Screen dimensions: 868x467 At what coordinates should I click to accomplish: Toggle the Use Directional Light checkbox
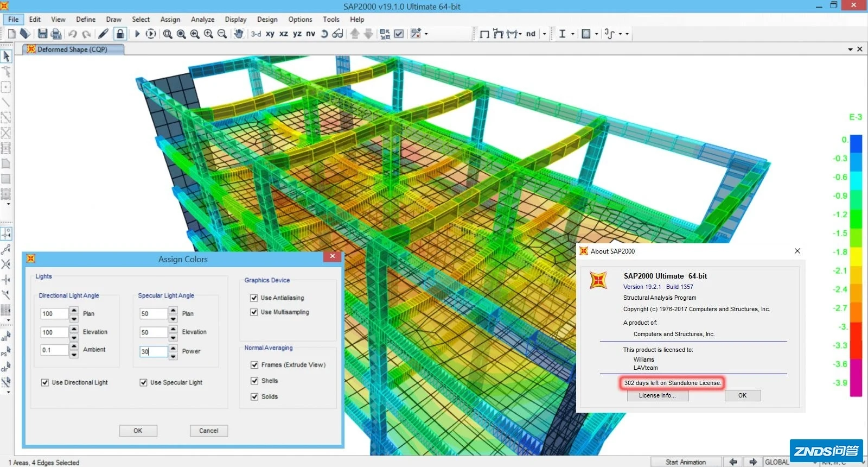point(45,382)
